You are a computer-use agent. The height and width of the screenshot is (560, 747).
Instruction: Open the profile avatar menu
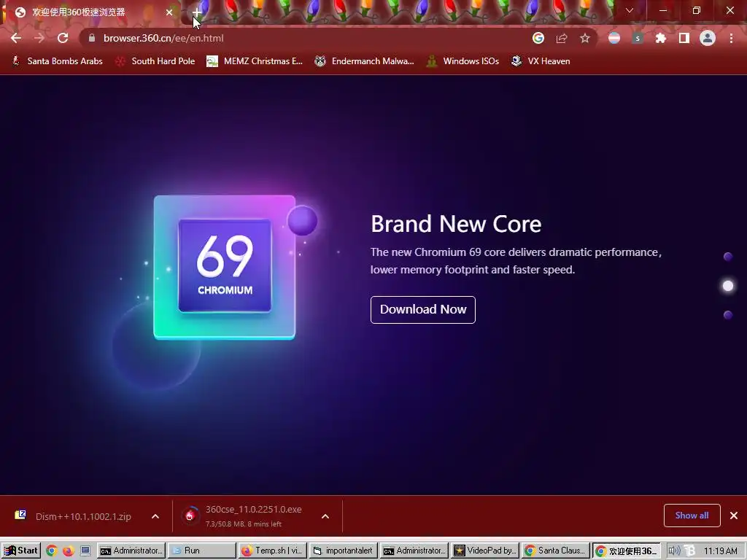(x=708, y=38)
